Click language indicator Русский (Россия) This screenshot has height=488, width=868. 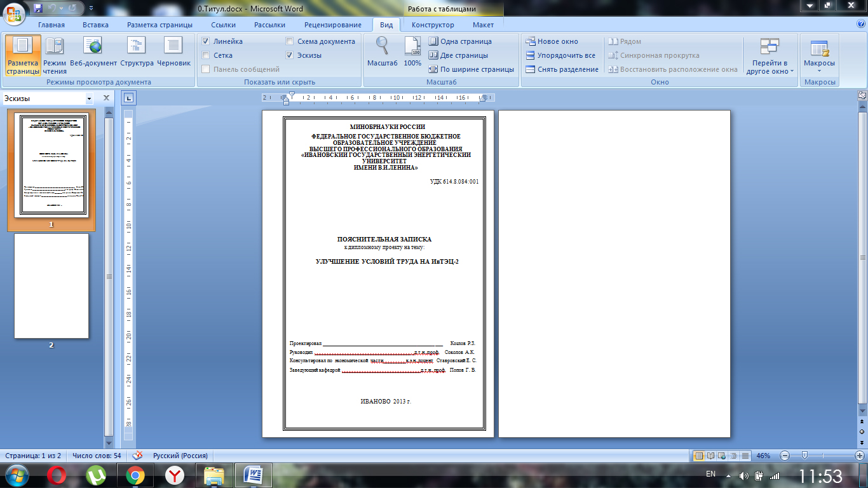point(180,456)
